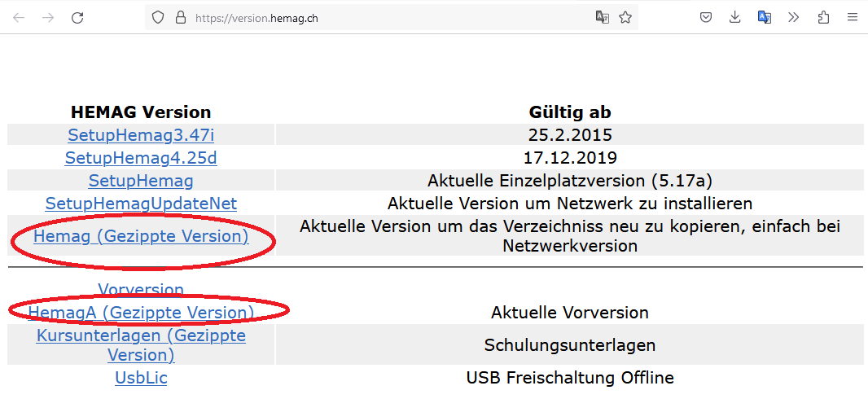Open the Downloads panel
Viewport: 868px width, 412px height.
pyautogui.click(x=735, y=17)
